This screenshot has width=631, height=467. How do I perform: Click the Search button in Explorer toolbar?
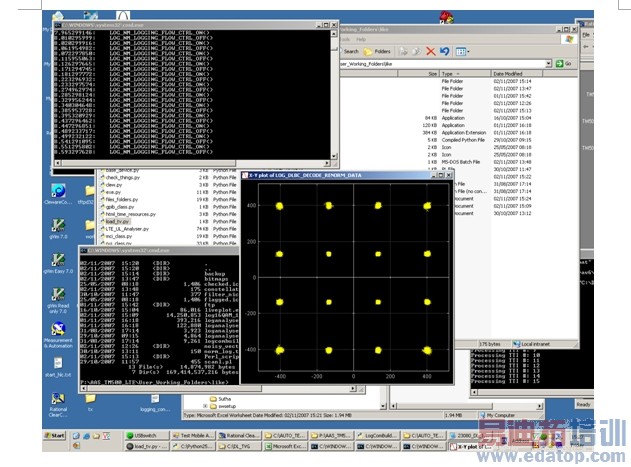tap(349, 52)
